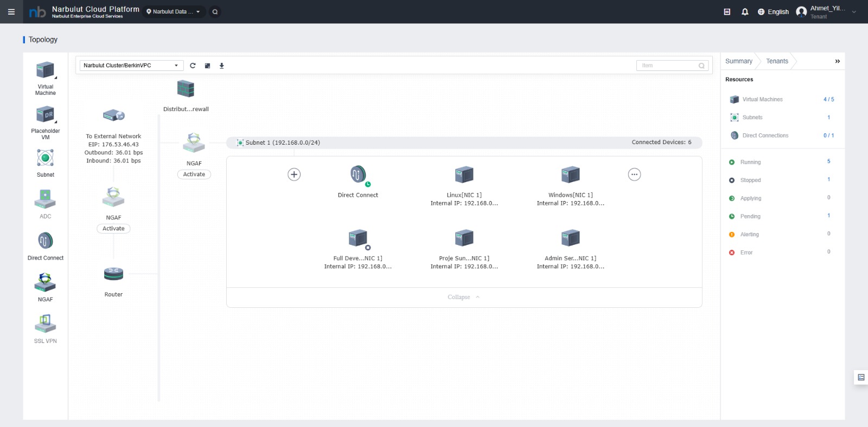Click the refresh topology icon
Viewport: 868px width, 427px height.
(193, 66)
